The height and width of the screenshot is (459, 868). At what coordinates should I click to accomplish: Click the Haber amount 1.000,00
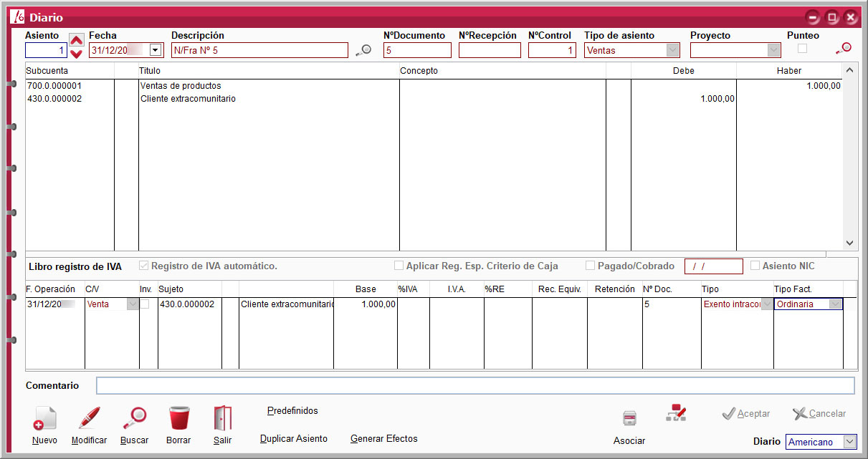pos(823,86)
